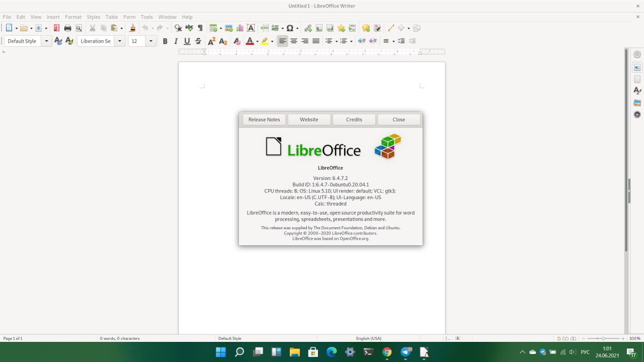Toggle Bold formatting

coord(165,41)
